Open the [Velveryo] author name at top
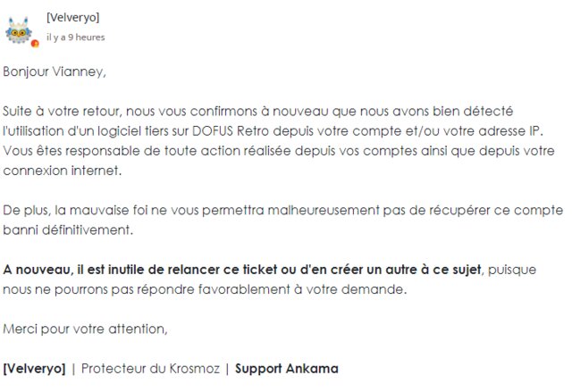The image size is (572, 392). pyautogui.click(x=73, y=18)
